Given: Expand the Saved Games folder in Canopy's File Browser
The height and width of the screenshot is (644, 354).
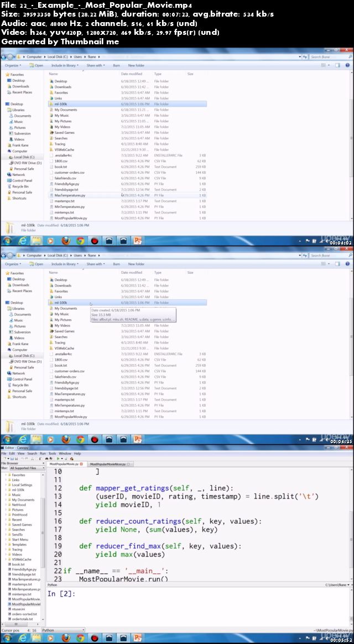Looking at the screenshot, I should coord(6,524).
